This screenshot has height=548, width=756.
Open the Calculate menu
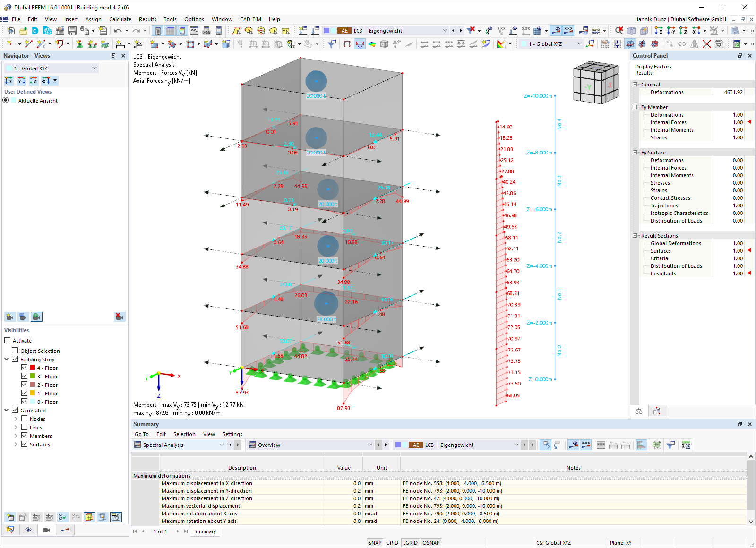(120, 19)
